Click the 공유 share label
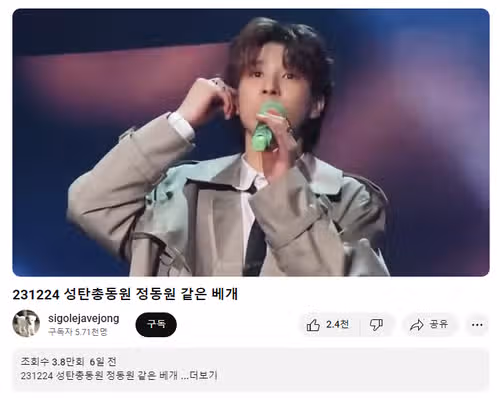This screenshot has height=400, width=500. point(439,324)
